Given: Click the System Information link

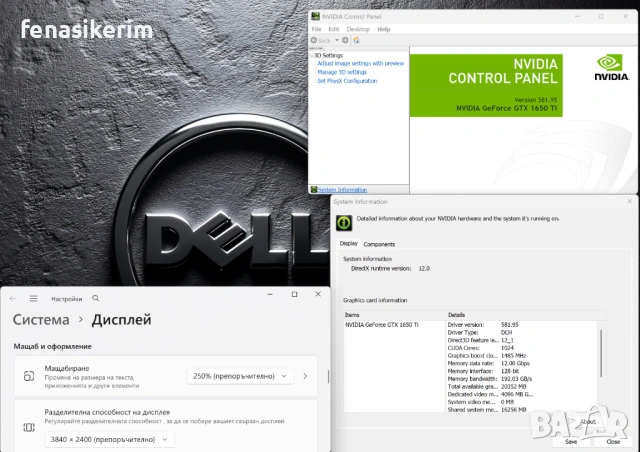Looking at the screenshot, I should 342,189.
